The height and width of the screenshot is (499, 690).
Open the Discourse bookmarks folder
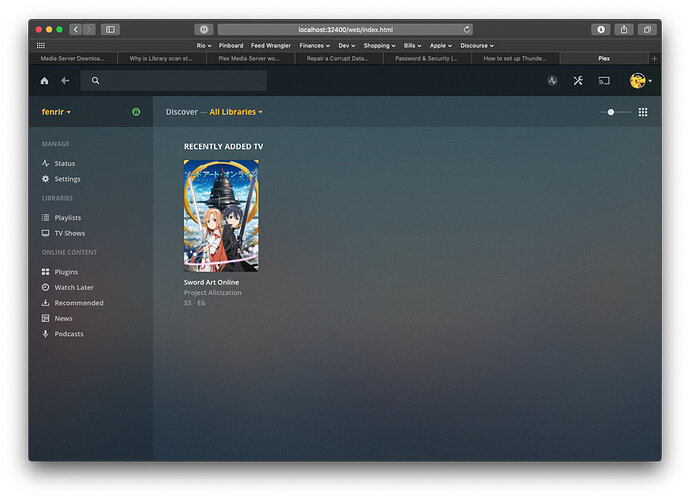tap(477, 45)
